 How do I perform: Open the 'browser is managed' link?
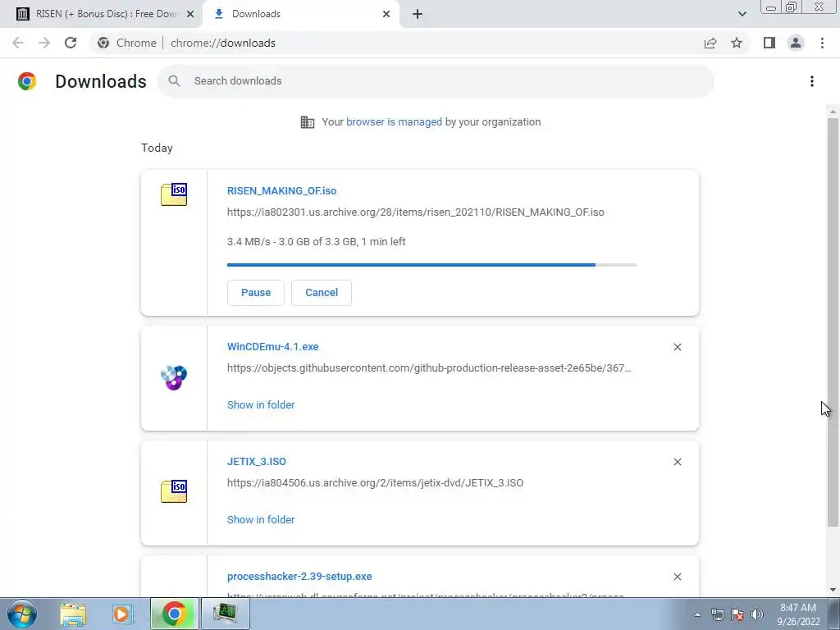point(395,121)
